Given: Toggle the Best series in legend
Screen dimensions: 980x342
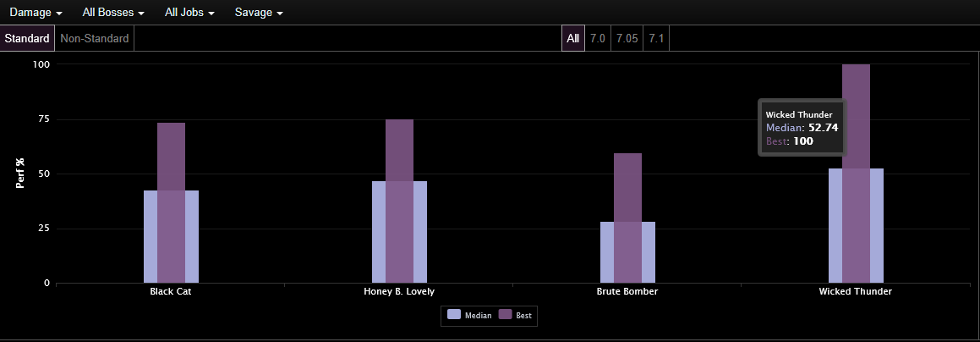Looking at the screenshot, I should tap(515, 316).
